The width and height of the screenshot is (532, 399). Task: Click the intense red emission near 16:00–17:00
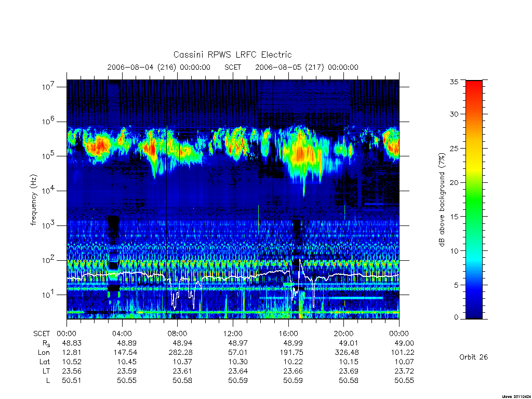[301, 153]
